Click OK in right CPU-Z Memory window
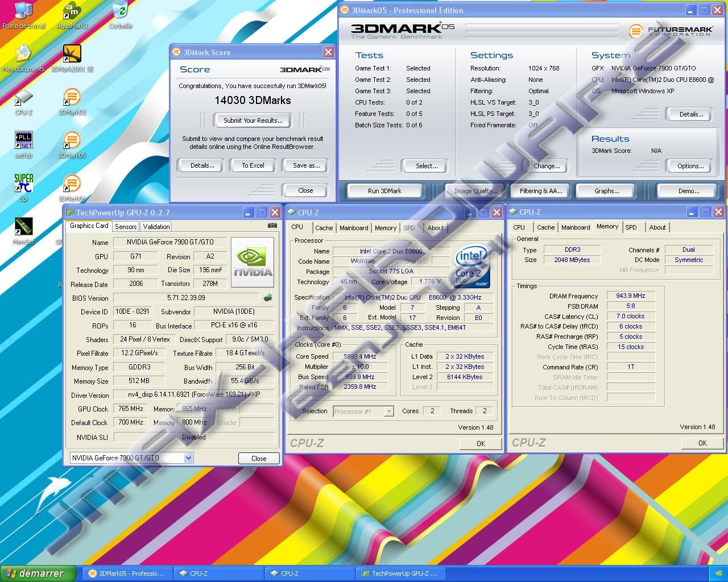Screen dimensions: 728x582 click(702, 443)
